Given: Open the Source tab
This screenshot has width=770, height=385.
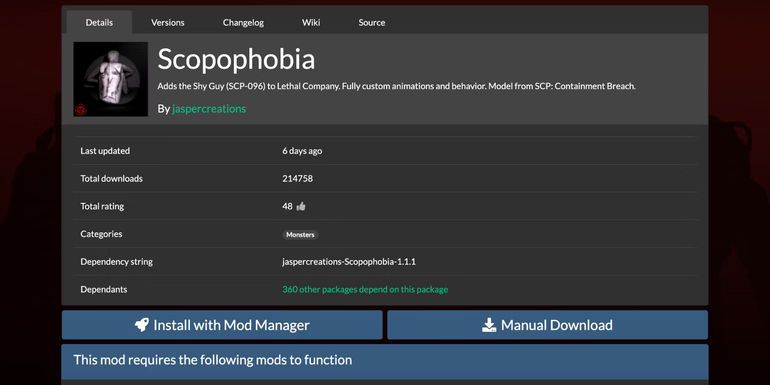Looking at the screenshot, I should click(372, 23).
